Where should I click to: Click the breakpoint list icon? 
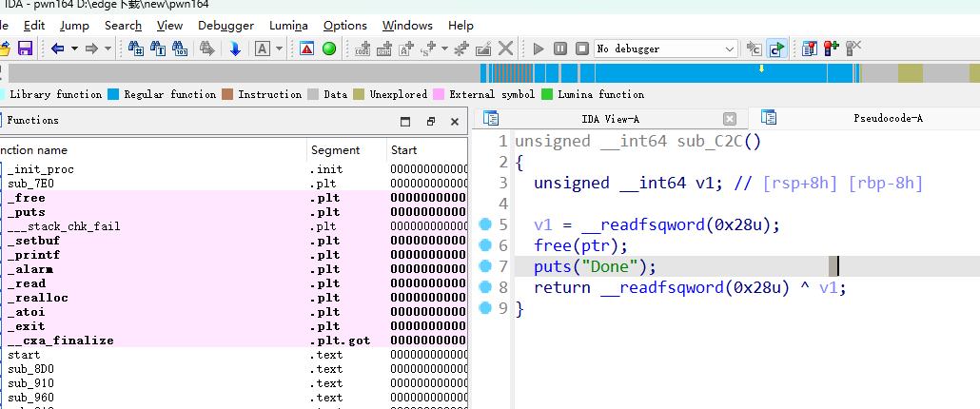point(810,49)
